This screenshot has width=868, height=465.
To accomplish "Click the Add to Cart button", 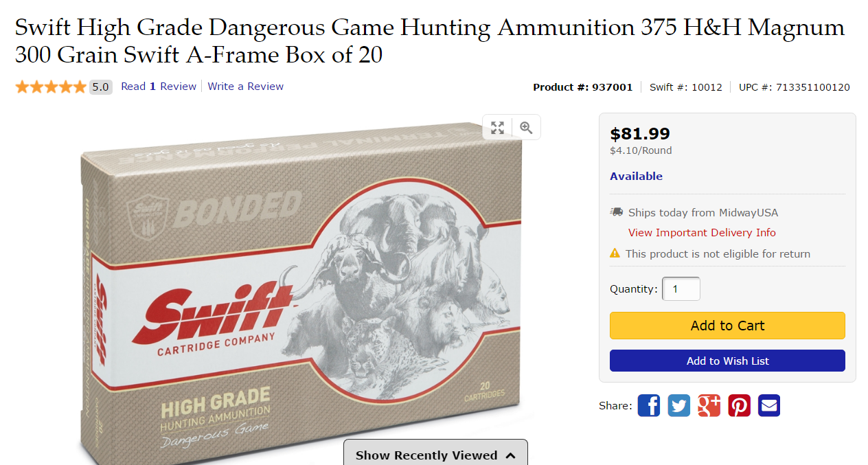I will tap(727, 326).
